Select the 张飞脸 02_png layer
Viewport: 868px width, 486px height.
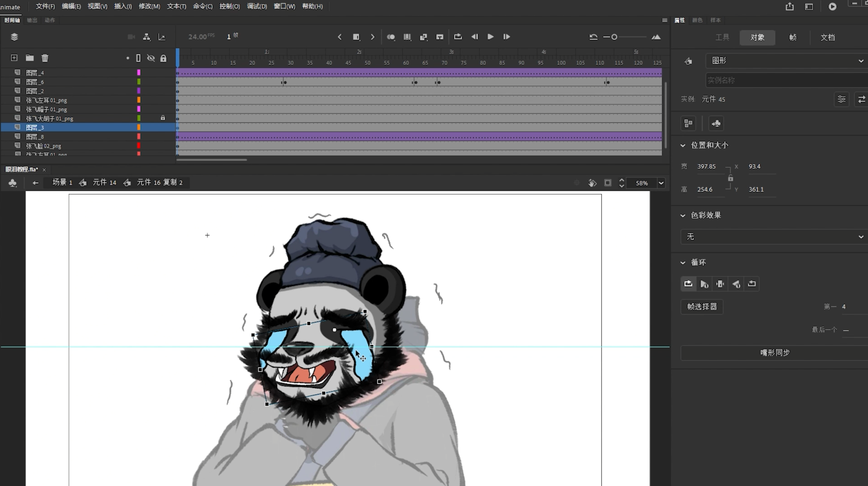tap(44, 146)
